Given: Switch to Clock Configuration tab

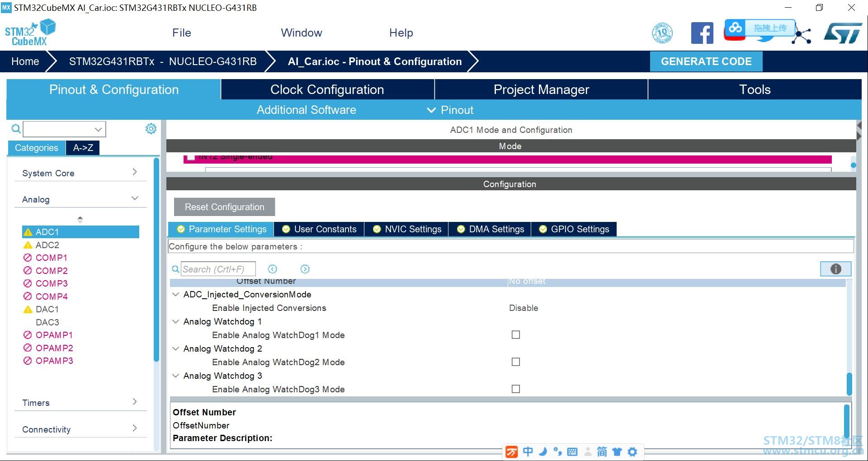Looking at the screenshot, I should [x=327, y=89].
